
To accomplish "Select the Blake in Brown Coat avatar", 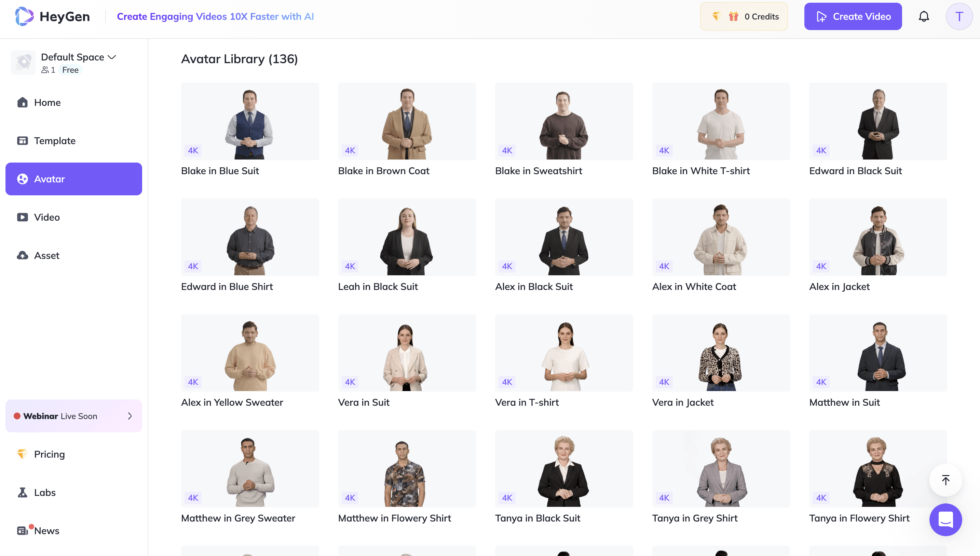I will [x=407, y=130].
